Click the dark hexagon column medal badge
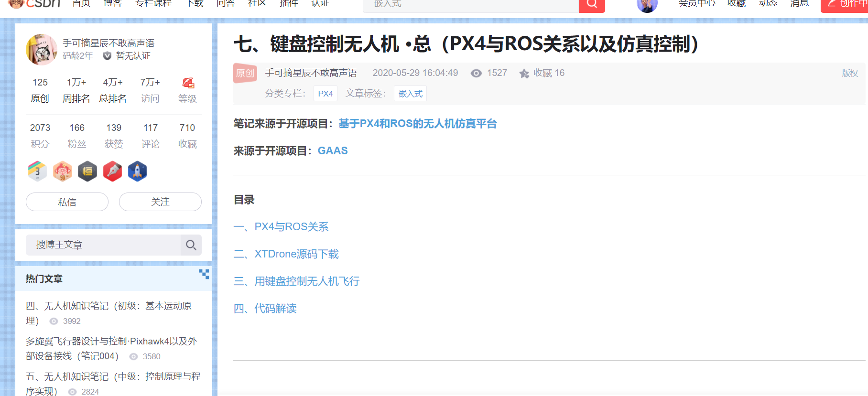 click(87, 171)
